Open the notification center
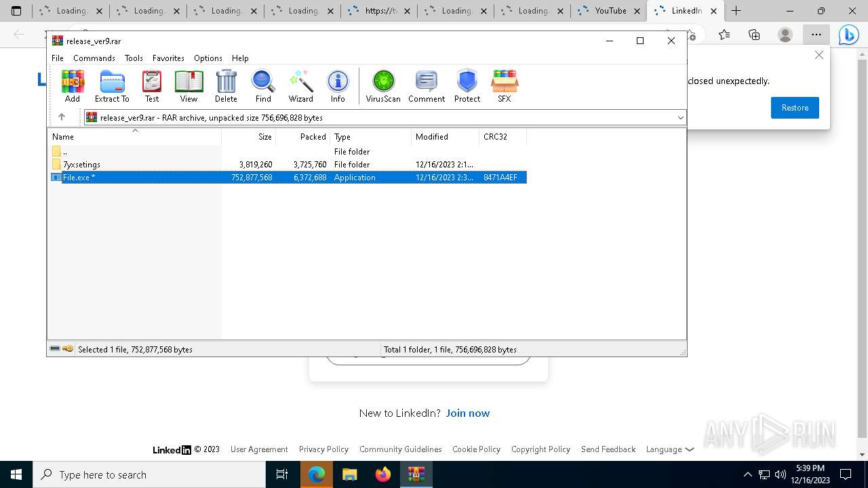Screen dimensions: 868x488 (846, 474)
